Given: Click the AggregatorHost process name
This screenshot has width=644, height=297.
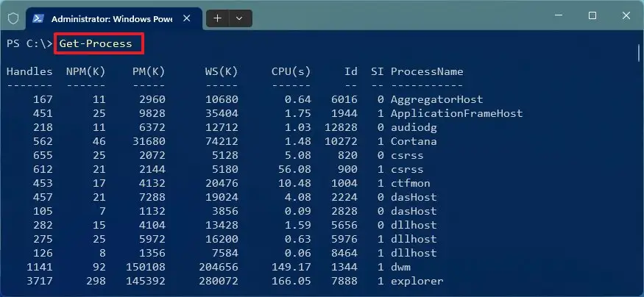Looking at the screenshot, I should coord(436,99).
